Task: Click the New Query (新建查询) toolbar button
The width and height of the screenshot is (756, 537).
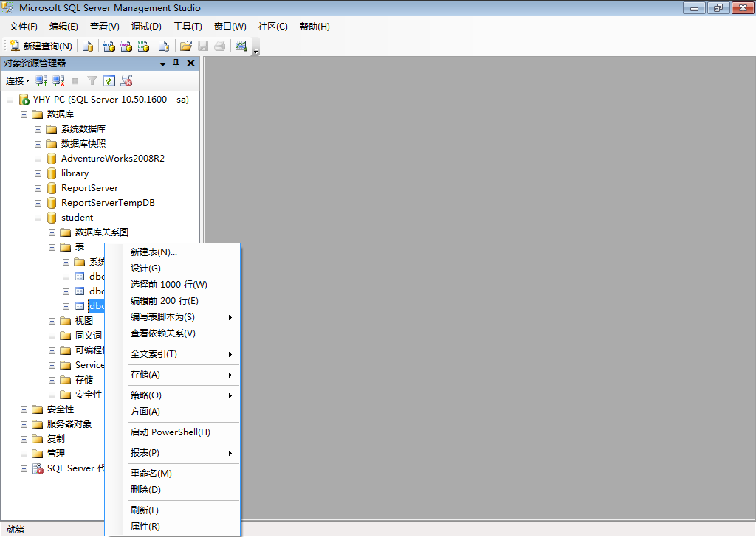Action: point(41,46)
